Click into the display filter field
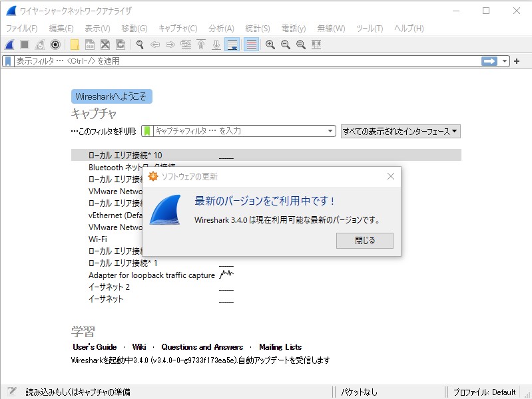The width and height of the screenshot is (532, 399). tap(247, 61)
